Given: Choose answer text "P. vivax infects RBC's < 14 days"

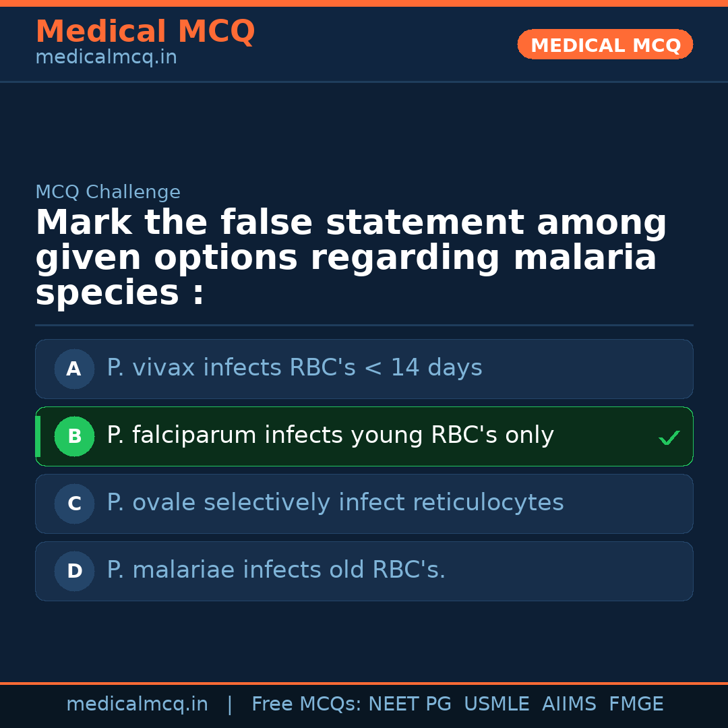Looking at the screenshot, I should point(294,368).
